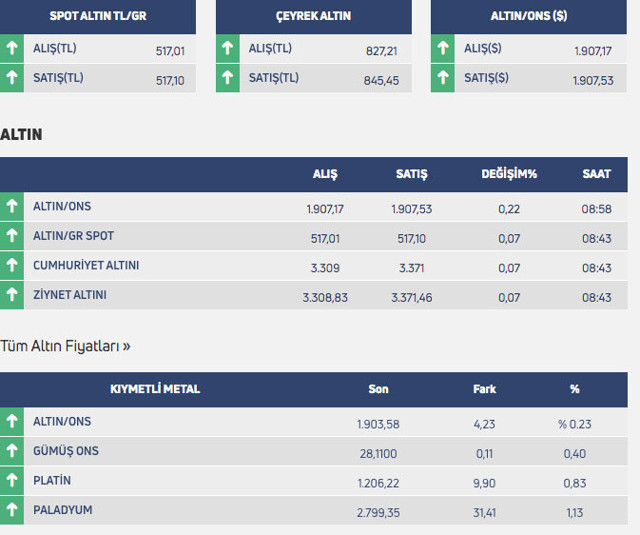Open the SPOT ALTIN TL/GR card header
The width and height of the screenshot is (640, 535).
pyautogui.click(x=97, y=16)
